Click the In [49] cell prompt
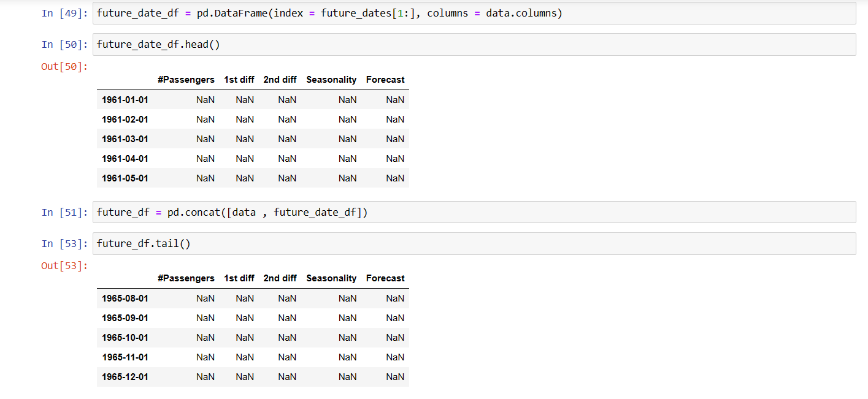 coord(65,13)
